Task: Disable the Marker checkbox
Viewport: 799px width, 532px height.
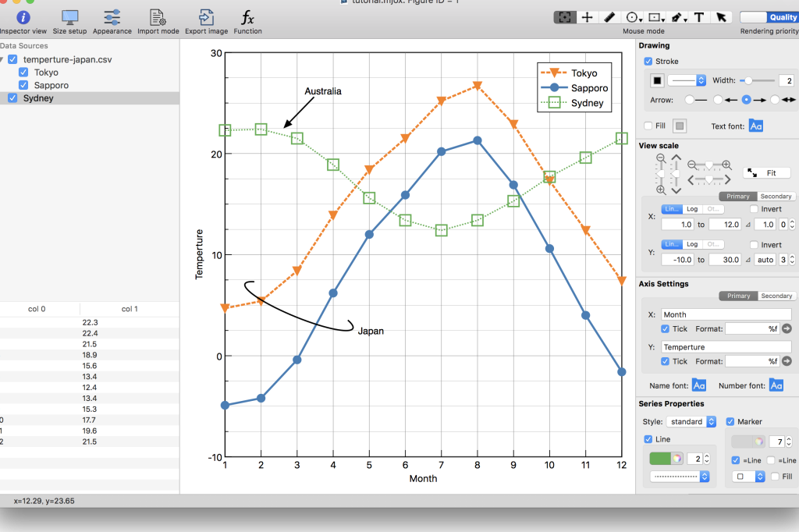Action: (731, 422)
